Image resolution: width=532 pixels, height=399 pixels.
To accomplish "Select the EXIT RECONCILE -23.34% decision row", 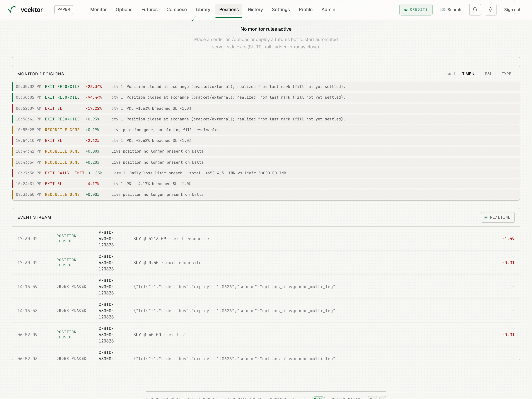I will point(266,87).
